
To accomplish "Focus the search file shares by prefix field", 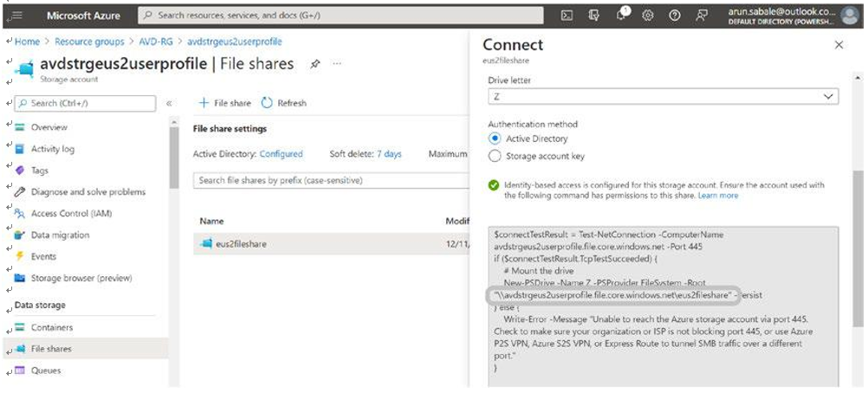I will [x=331, y=180].
